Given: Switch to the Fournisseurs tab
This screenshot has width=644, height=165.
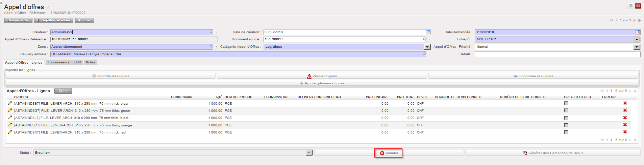Looking at the screenshot, I should [x=58, y=62].
